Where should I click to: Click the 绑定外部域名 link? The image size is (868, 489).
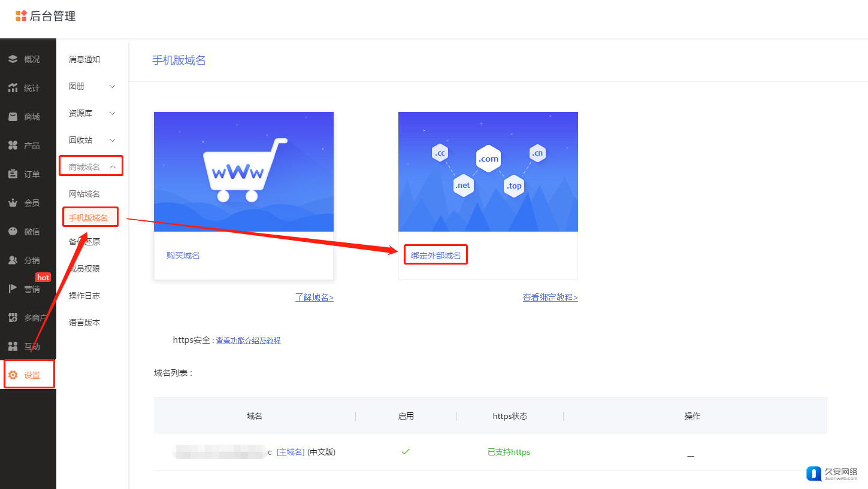point(435,256)
